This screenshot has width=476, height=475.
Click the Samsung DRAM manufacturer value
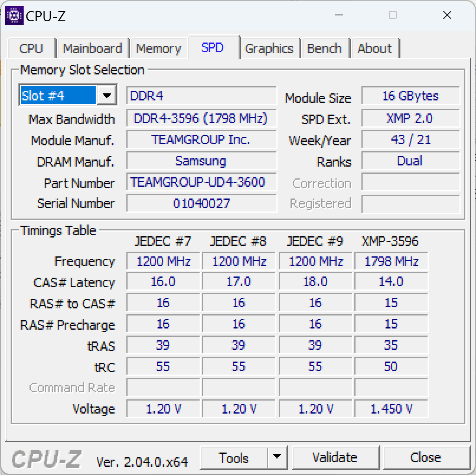[x=202, y=161]
